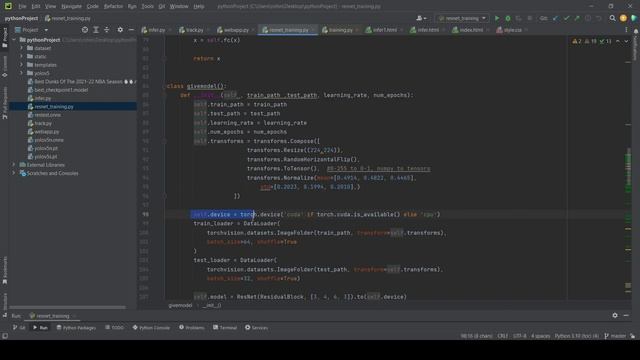Click the stop icon in the run toolbar

click(x=530, y=18)
